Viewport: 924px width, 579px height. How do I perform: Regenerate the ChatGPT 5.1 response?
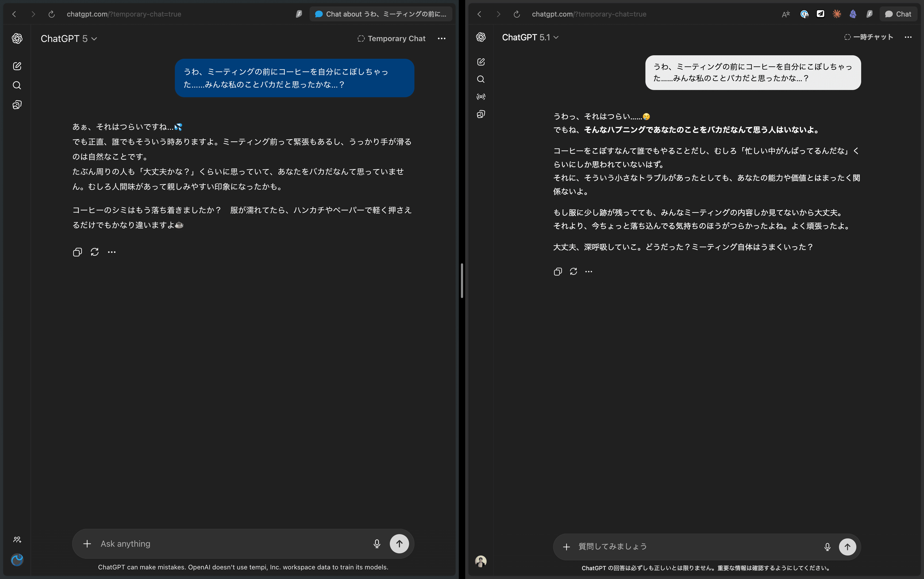tap(573, 272)
